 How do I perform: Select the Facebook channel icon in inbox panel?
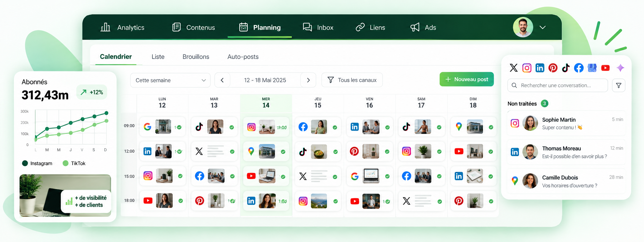tap(579, 68)
